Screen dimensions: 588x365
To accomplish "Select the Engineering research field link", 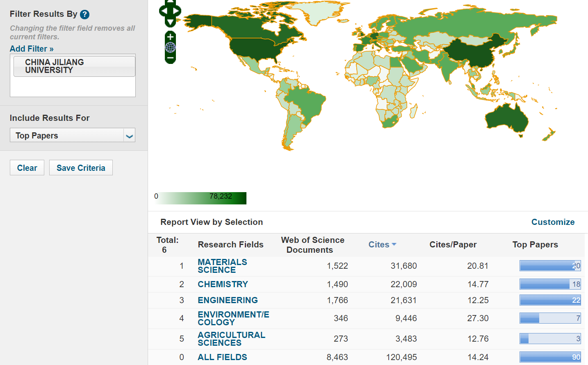I will pyautogui.click(x=228, y=300).
